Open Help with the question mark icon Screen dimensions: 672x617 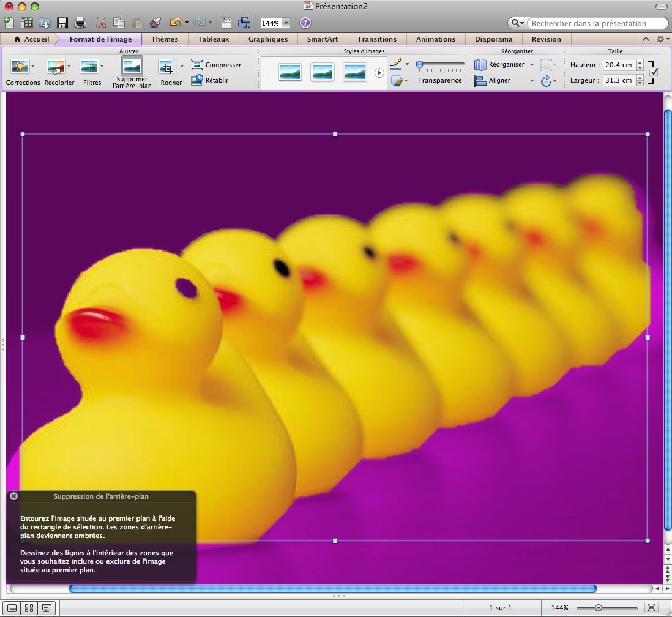(x=305, y=23)
